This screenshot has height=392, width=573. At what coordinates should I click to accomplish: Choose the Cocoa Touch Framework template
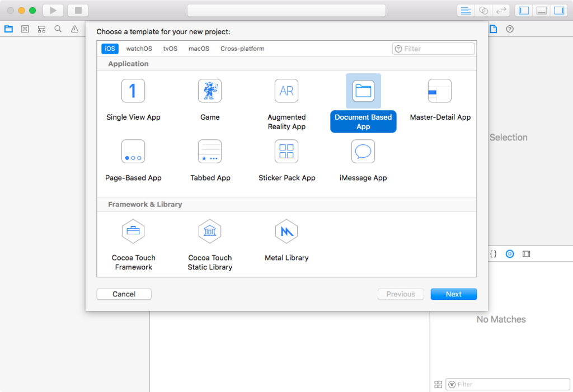[x=133, y=232]
